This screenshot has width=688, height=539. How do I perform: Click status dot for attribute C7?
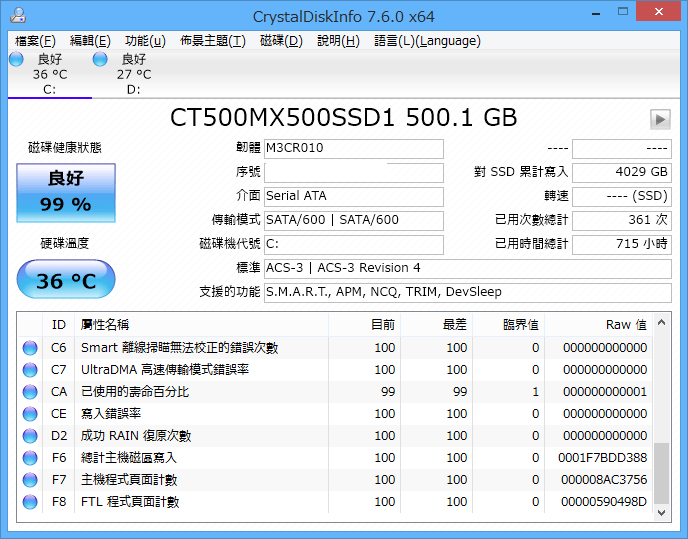[x=30, y=370]
